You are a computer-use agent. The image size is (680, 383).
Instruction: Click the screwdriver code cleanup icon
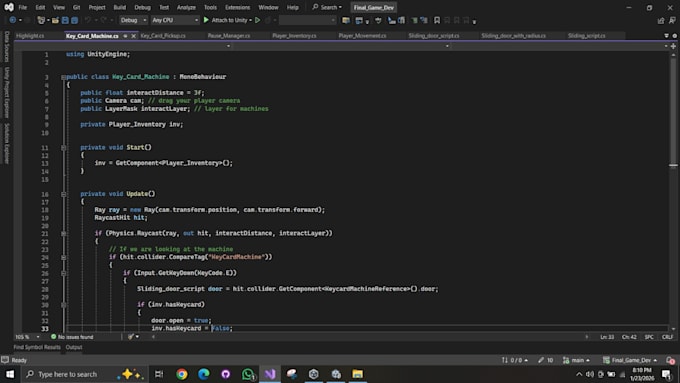tap(131, 337)
